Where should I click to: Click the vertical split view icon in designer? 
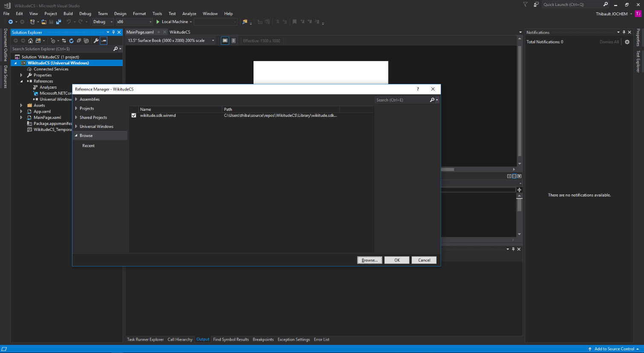coord(509,176)
